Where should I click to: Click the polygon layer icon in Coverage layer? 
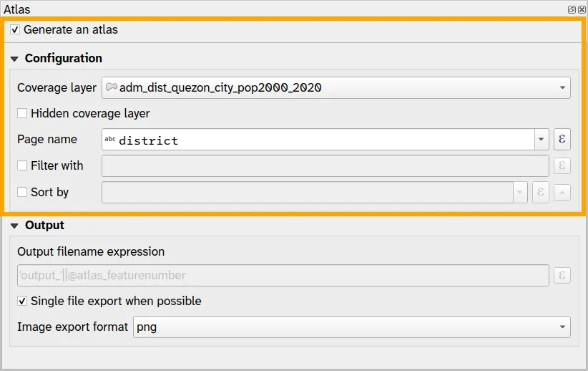(112, 87)
